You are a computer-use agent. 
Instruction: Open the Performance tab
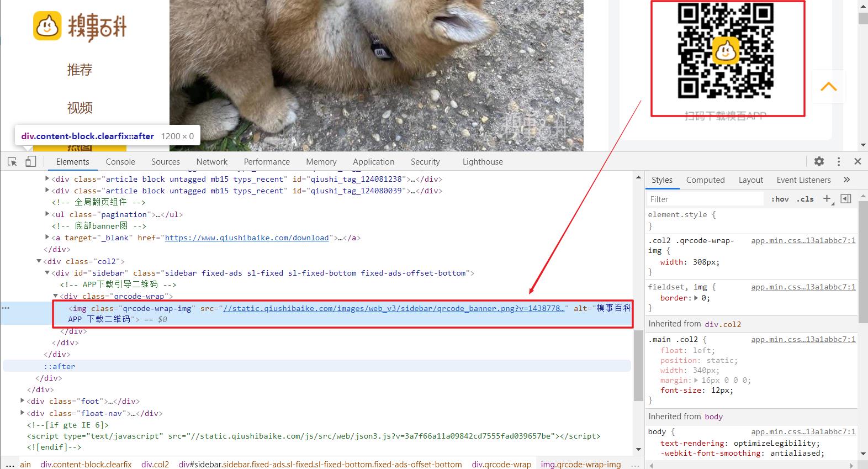click(267, 161)
